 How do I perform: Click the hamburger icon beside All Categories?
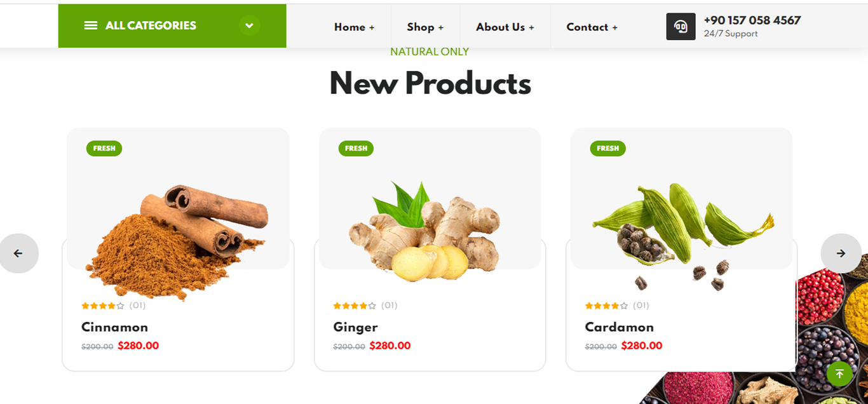pyautogui.click(x=91, y=25)
